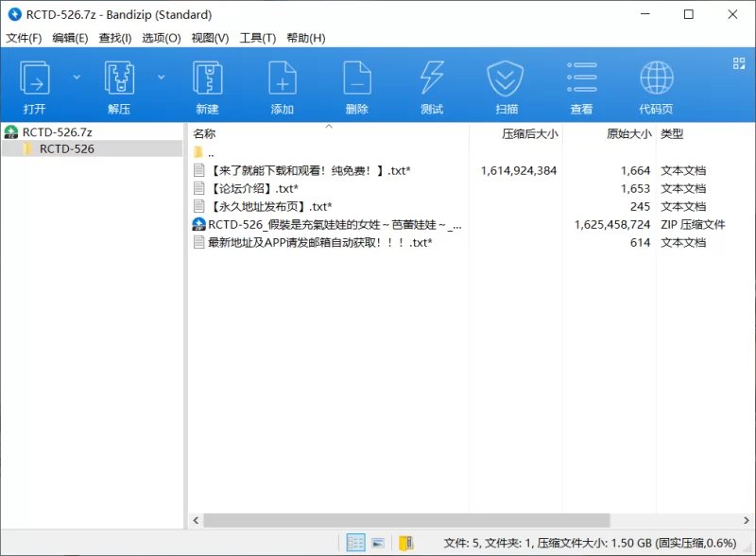Select file 【来了就能下载和观看！纯免费！】.txt
The height and width of the screenshot is (556, 756).
coord(309,170)
